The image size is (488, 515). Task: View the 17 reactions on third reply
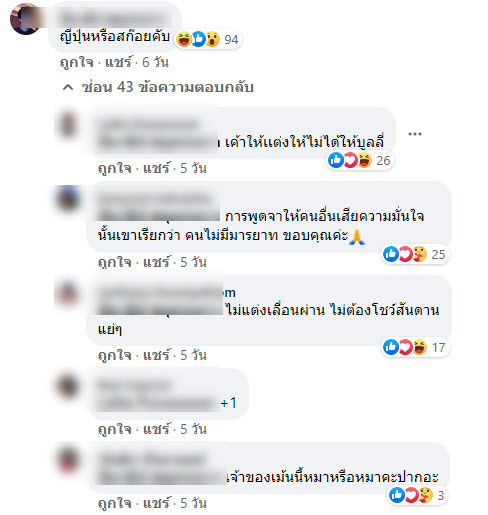pyautogui.click(x=415, y=348)
